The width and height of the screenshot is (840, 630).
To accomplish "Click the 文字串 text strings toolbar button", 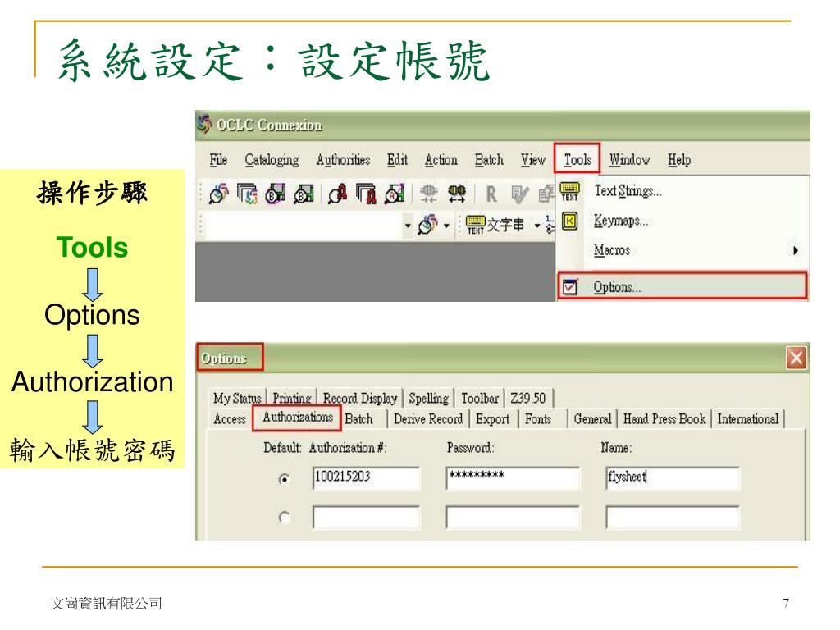I will 495,225.
